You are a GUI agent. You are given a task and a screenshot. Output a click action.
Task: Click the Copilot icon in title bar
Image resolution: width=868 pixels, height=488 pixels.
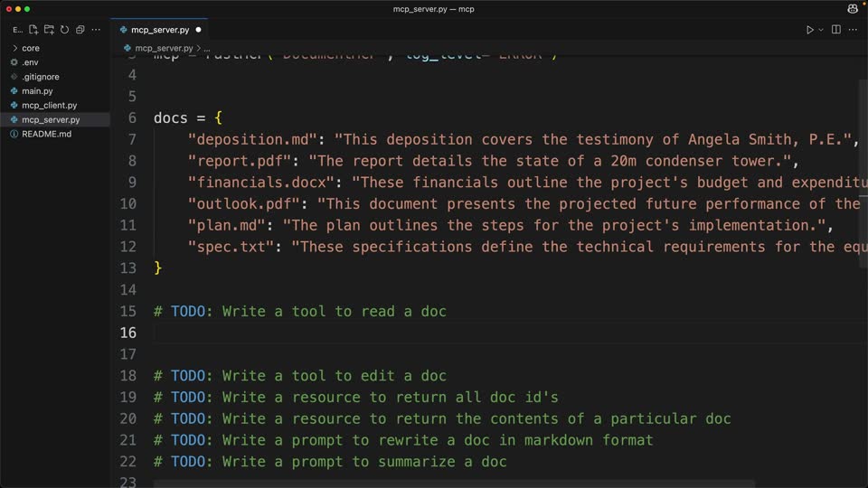tap(853, 9)
